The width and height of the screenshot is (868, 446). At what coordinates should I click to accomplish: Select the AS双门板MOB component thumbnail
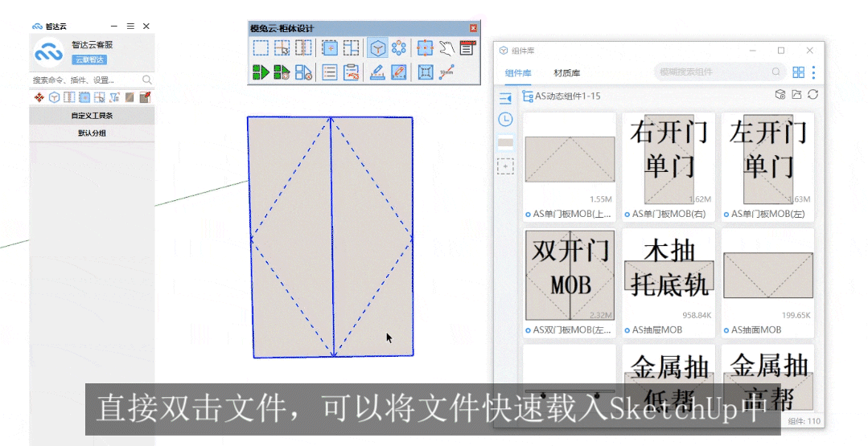tap(570, 276)
